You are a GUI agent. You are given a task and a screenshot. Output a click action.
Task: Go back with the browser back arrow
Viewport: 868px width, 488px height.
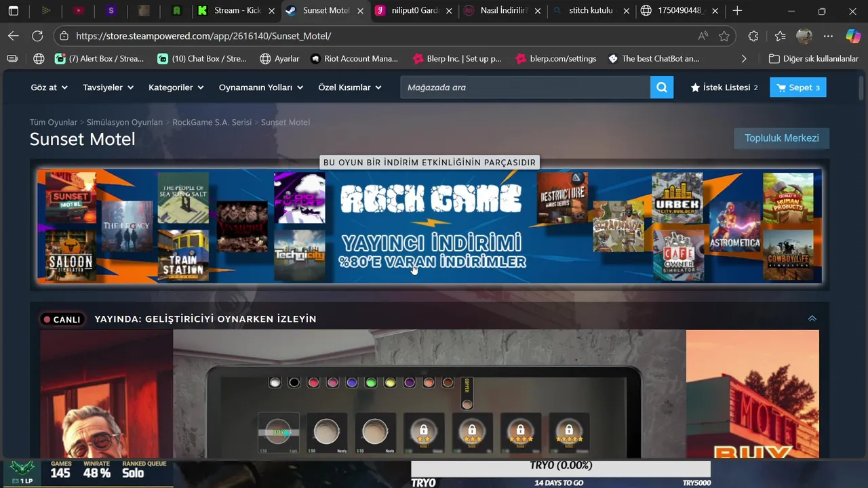pos(13,36)
